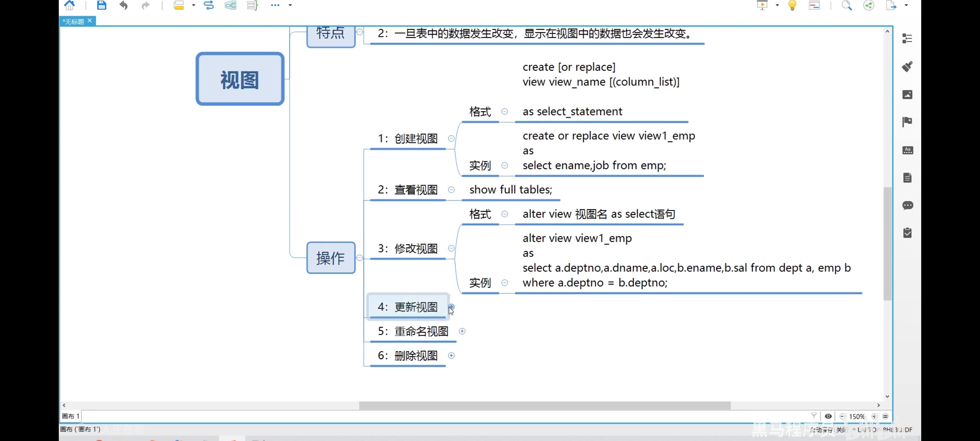Viewport: 980px width, 441px height.
Task: Toggle the filter funnel icon
Action: coord(813,415)
